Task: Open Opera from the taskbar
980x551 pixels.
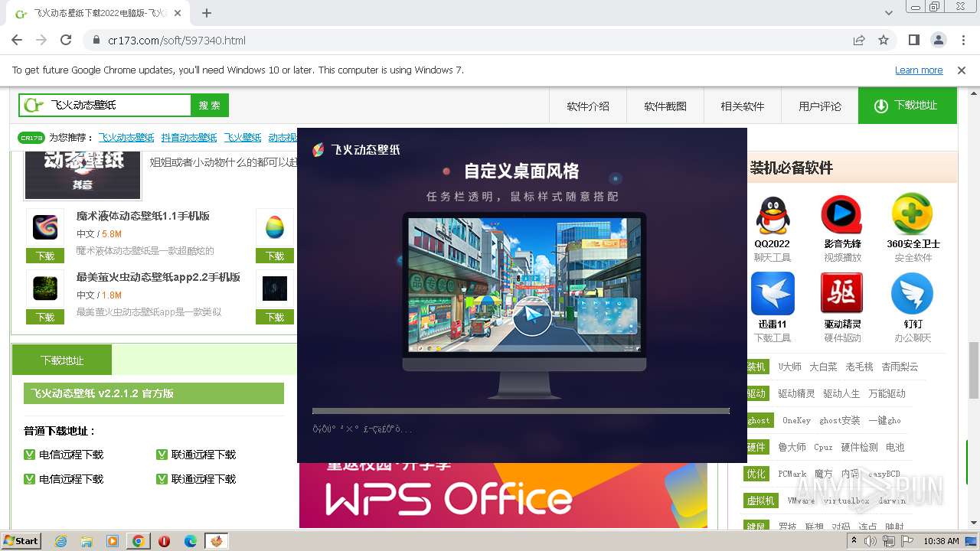Action: 165,541
